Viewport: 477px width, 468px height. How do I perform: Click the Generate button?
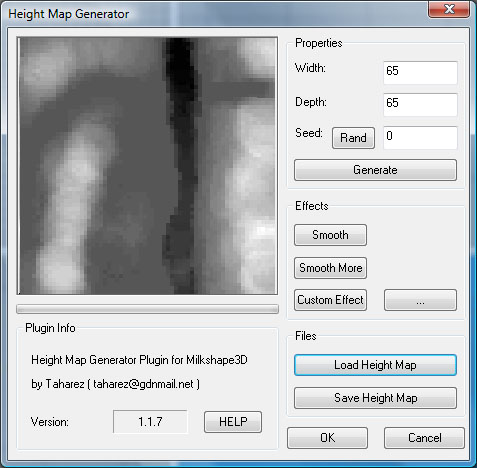pos(375,170)
